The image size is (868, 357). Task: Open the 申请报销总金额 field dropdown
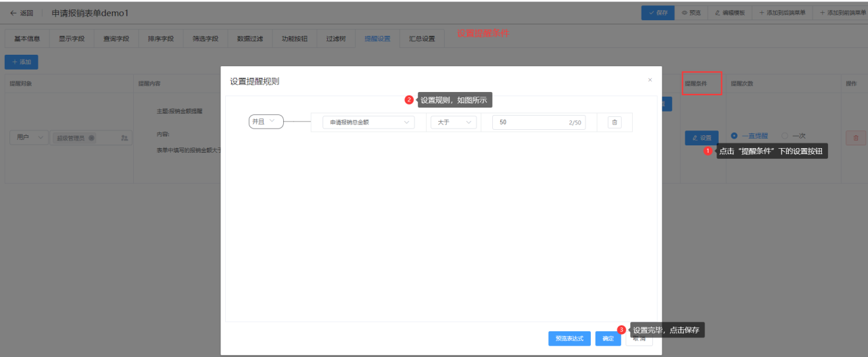(x=368, y=122)
